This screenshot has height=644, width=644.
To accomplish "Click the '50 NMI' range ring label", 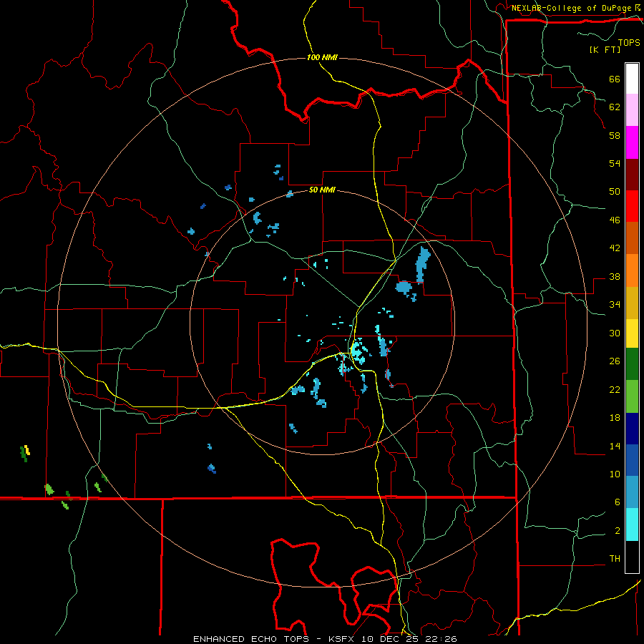I will [322, 190].
